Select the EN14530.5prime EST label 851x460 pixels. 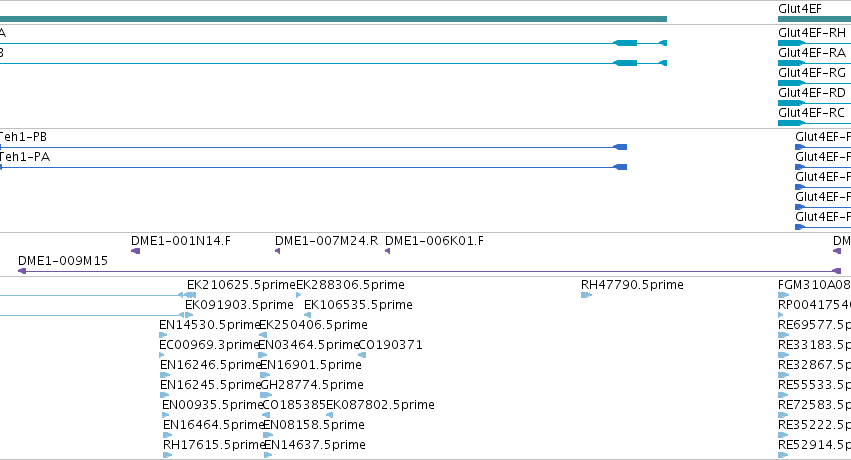tap(210, 325)
